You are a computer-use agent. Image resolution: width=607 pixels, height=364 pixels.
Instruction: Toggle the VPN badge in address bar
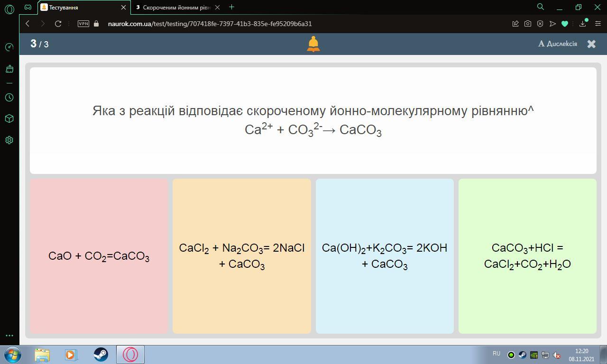pos(83,24)
